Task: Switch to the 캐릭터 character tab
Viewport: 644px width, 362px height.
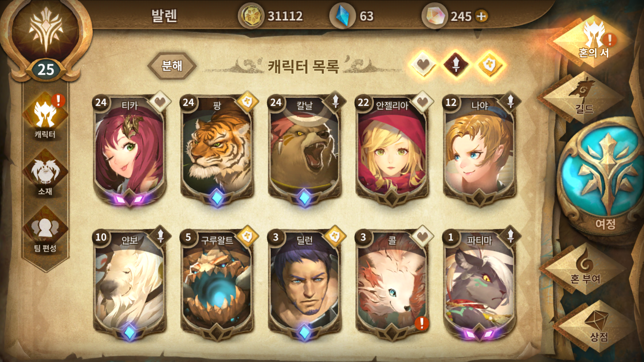Action: pyautogui.click(x=45, y=116)
